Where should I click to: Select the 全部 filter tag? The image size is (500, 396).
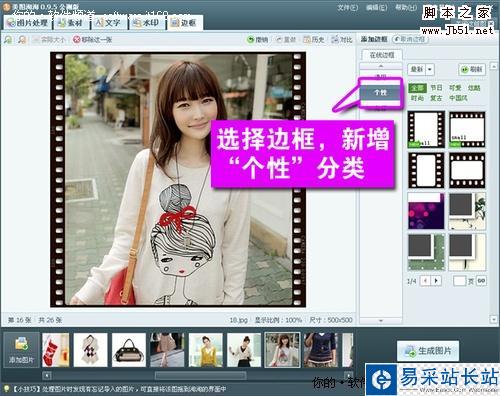417,88
